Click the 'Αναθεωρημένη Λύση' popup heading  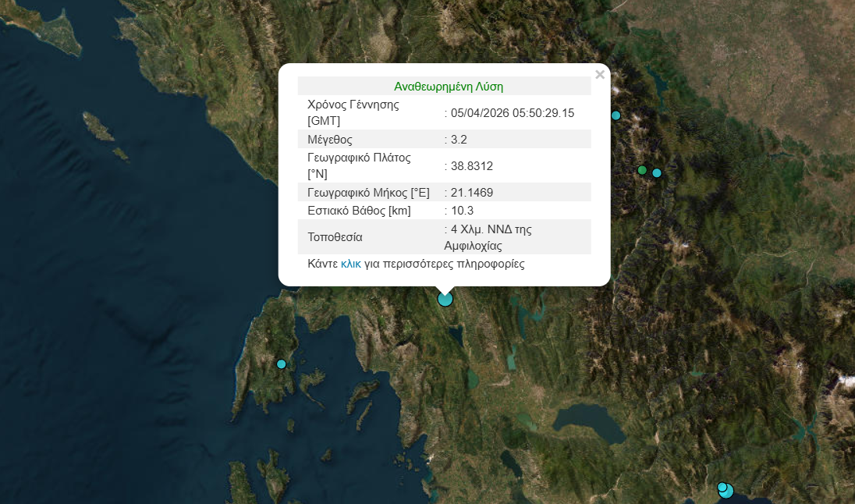tap(449, 86)
